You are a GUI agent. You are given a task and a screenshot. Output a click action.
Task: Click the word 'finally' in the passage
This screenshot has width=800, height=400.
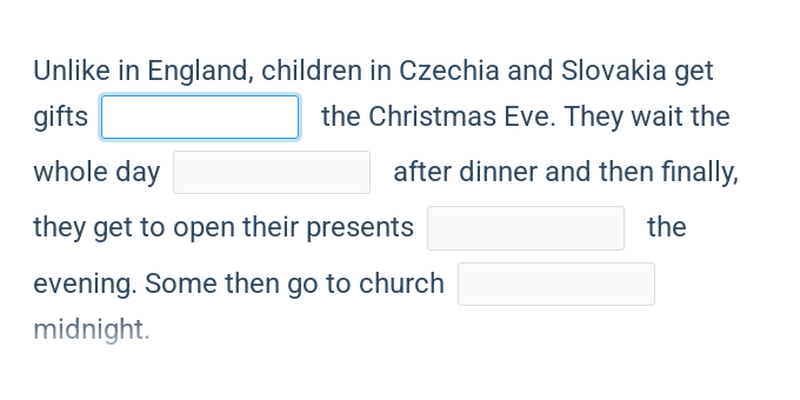coord(700,172)
